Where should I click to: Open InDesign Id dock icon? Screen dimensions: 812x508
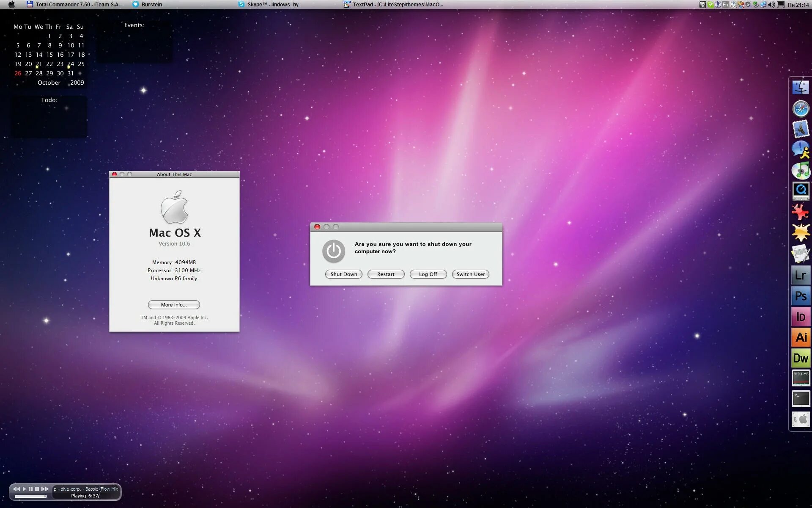point(800,317)
